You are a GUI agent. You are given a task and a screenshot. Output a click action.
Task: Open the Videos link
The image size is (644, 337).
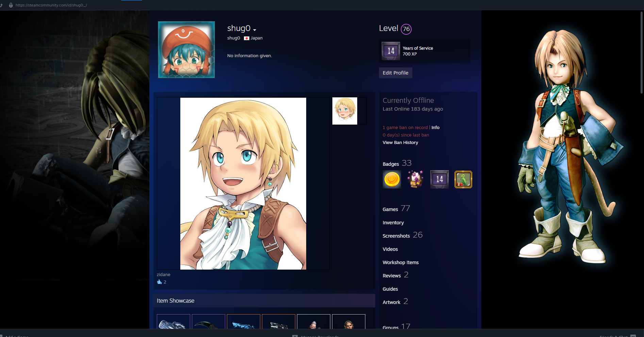[390, 249]
